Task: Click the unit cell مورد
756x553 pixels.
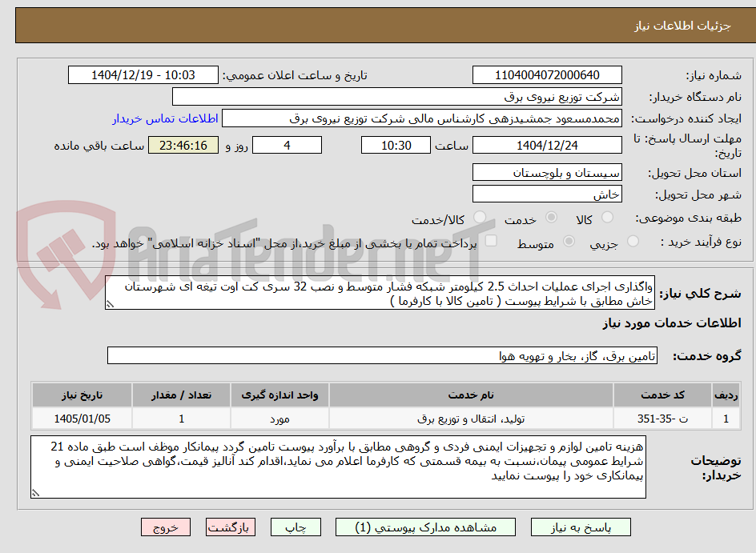Action: pyautogui.click(x=279, y=419)
